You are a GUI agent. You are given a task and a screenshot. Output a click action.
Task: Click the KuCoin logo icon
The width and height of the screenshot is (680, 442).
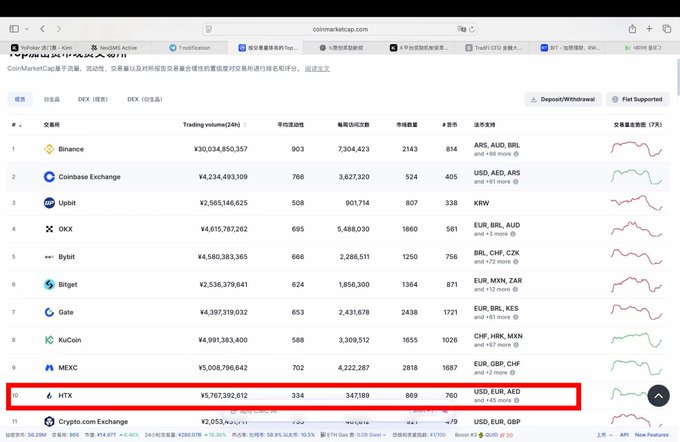click(49, 340)
